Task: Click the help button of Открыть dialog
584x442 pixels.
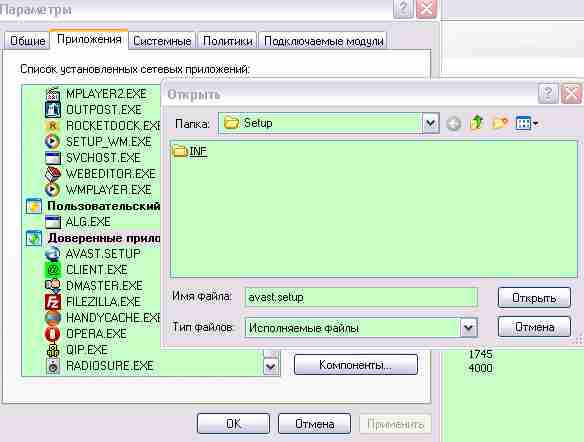Action: pyautogui.click(x=548, y=93)
